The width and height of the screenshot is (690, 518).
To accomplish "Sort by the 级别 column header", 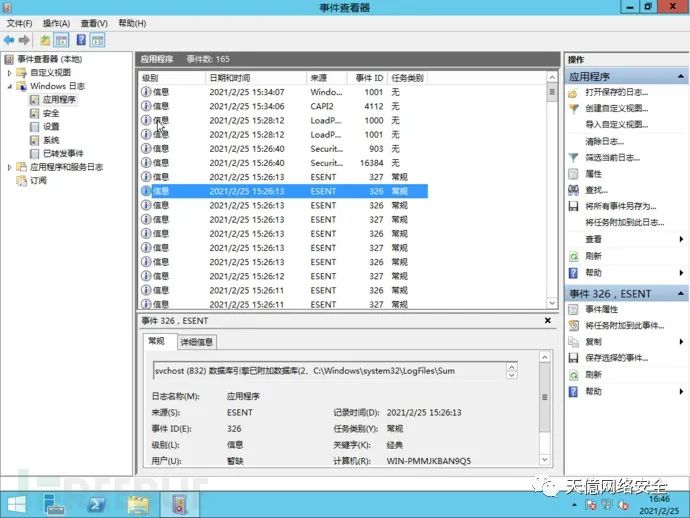I will click(x=172, y=78).
